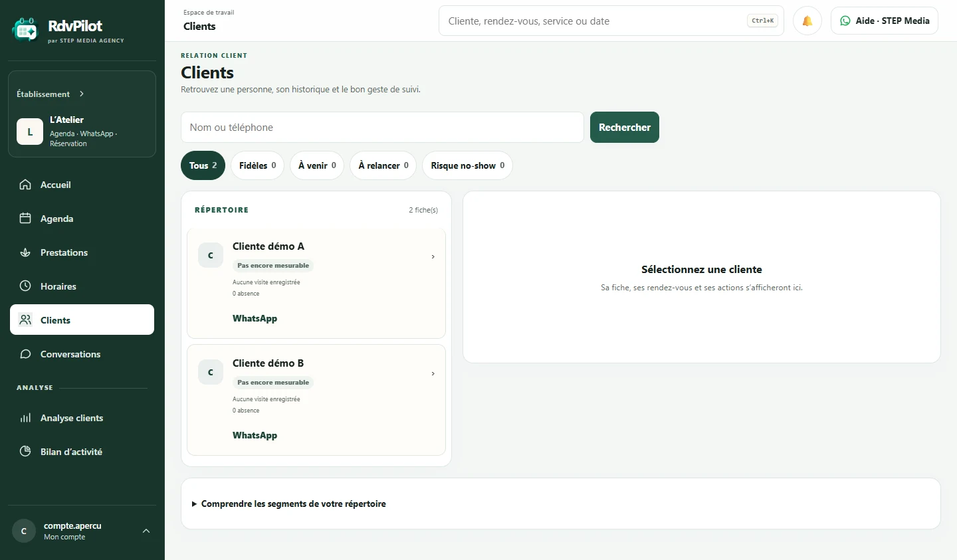Expand the Mon compte menu chevron
Screen dimensions: 957x560
[x=146, y=531]
